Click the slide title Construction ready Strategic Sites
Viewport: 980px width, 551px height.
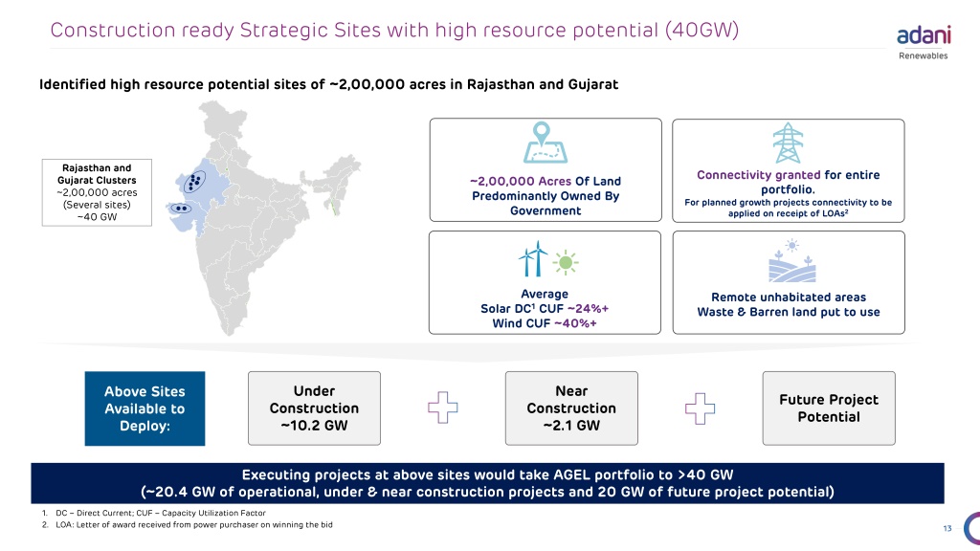[x=394, y=30]
